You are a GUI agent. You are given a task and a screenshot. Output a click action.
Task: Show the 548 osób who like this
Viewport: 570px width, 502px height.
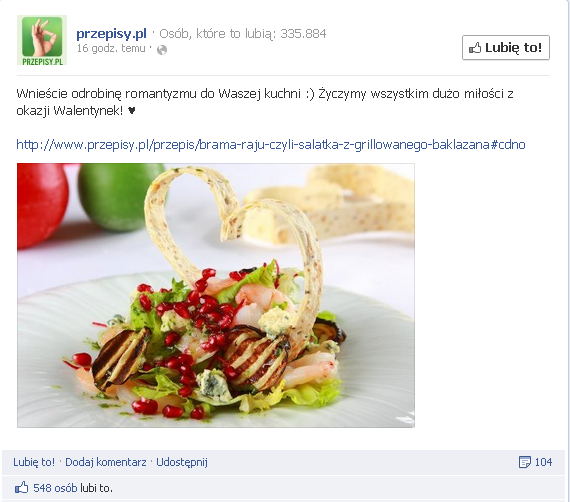[x=55, y=488]
